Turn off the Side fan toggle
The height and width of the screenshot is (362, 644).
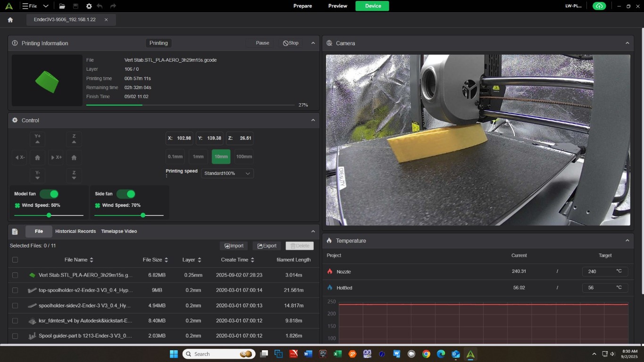point(126,194)
